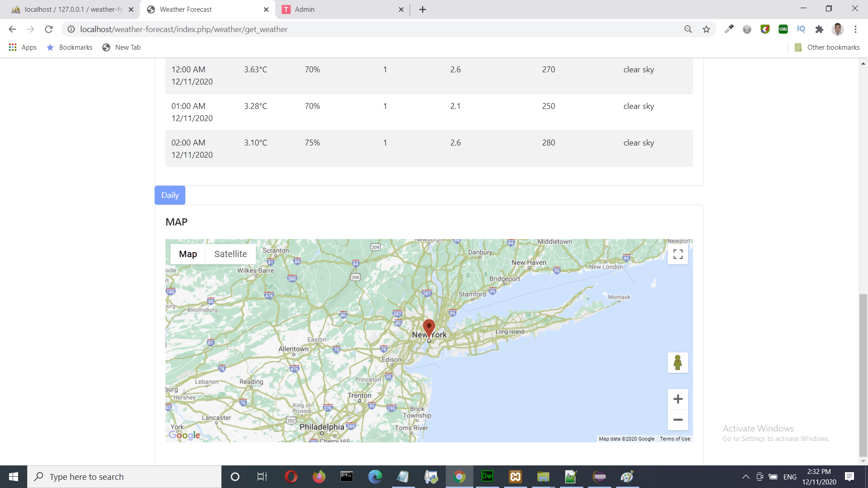Launch Dreamweaver from the taskbar

coord(487,477)
